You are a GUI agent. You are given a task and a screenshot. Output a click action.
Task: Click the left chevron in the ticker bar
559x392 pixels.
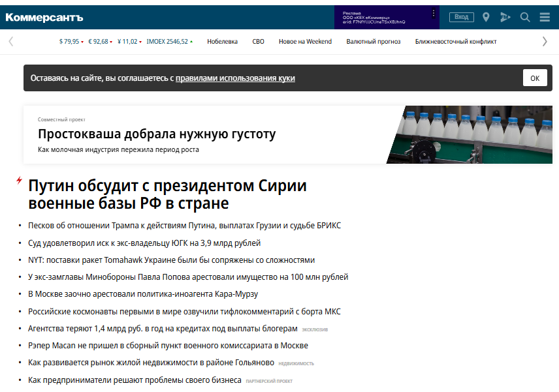pos(10,40)
